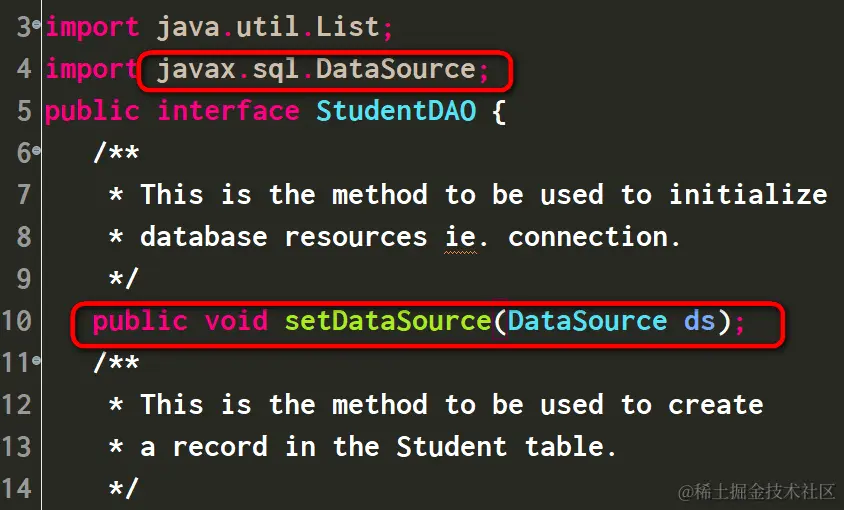The image size is (844, 510).
Task: Click the word initialize in the comment
Action: (x=748, y=194)
